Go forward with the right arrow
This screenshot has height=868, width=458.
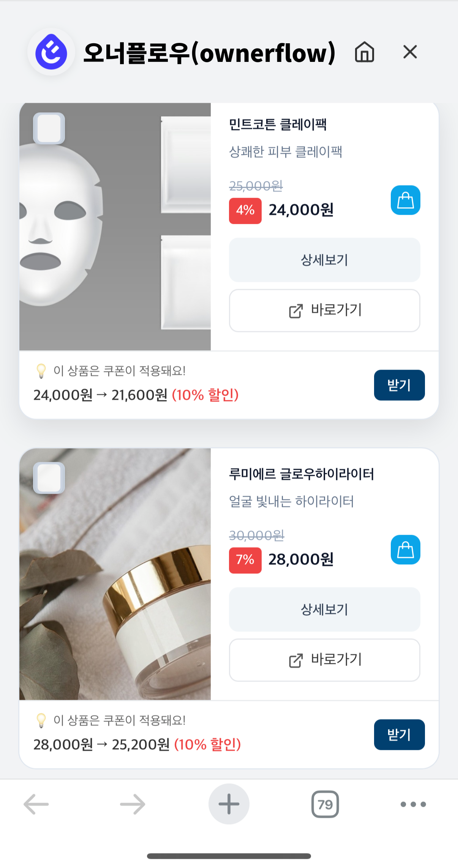tap(133, 804)
